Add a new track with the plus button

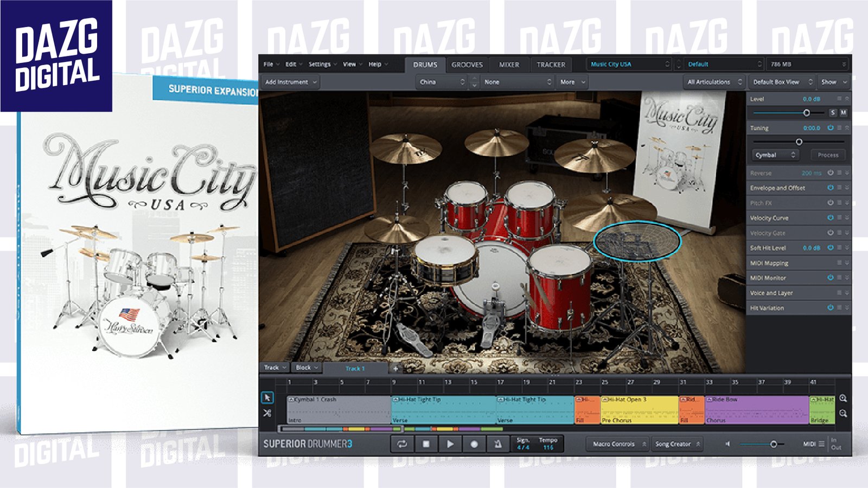click(x=395, y=368)
